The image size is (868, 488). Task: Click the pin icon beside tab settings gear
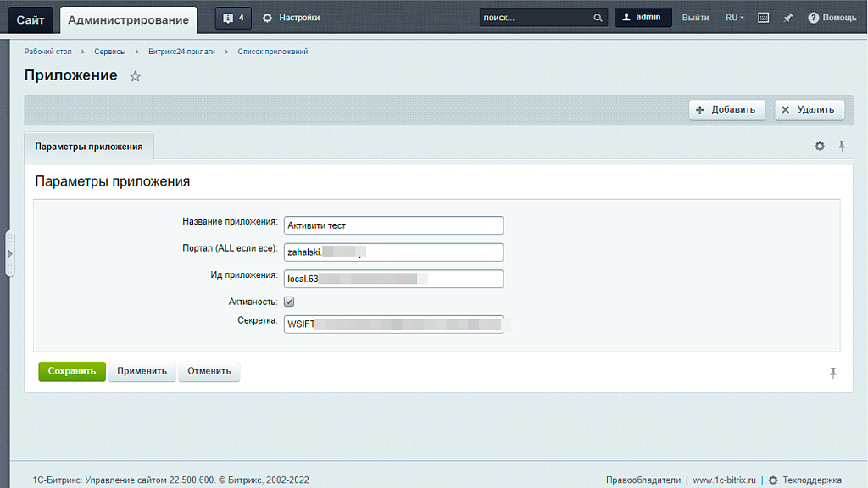[842, 147]
